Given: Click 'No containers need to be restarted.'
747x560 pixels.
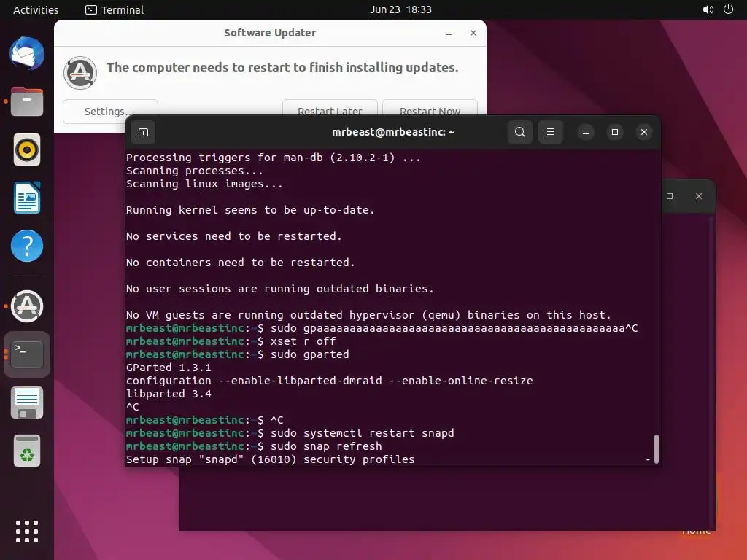Looking at the screenshot, I should (x=240, y=262).
